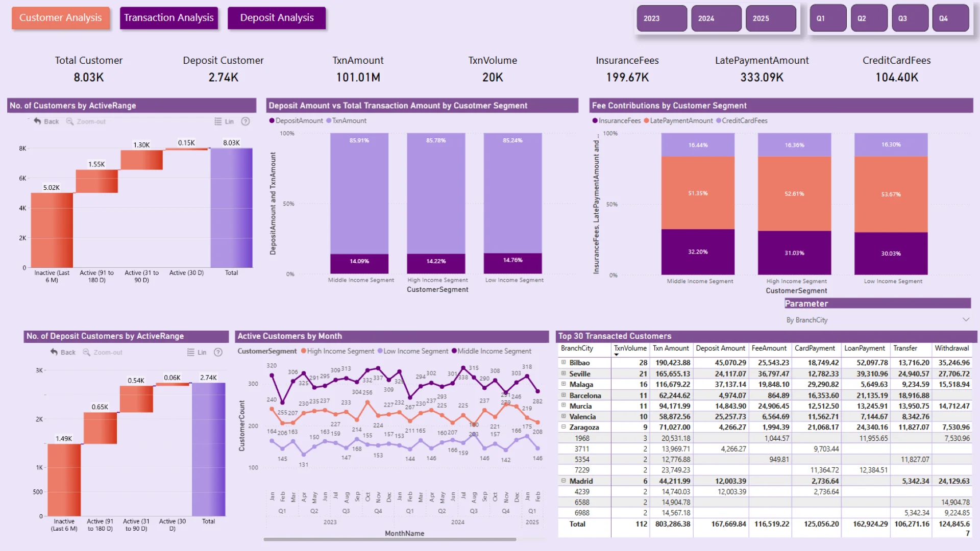Collapse the Zaragoza row
The width and height of the screenshot is (980, 551).
pos(563,427)
